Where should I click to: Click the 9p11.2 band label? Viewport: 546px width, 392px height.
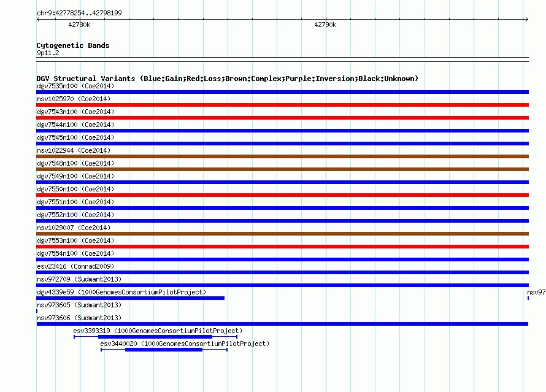pyautogui.click(x=48, y=53)
